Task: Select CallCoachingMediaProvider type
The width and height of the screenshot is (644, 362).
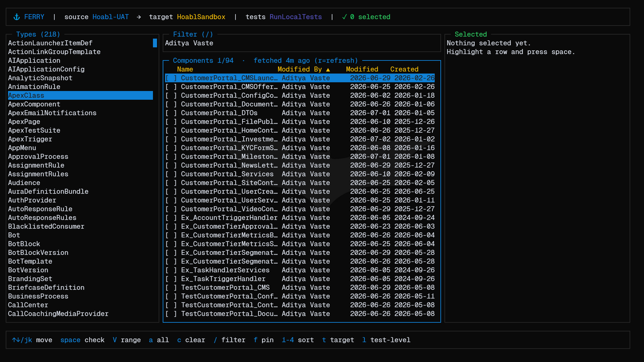Action: [58, 314]
